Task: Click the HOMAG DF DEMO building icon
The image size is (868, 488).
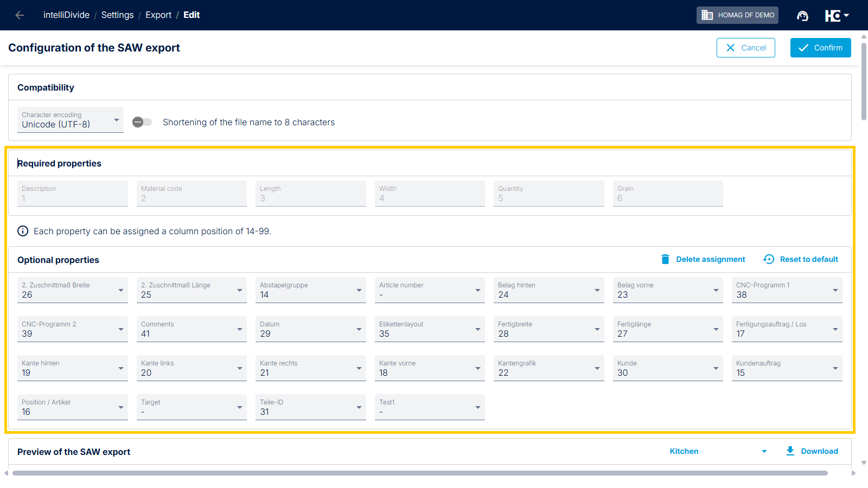Action: click(707, 15)
